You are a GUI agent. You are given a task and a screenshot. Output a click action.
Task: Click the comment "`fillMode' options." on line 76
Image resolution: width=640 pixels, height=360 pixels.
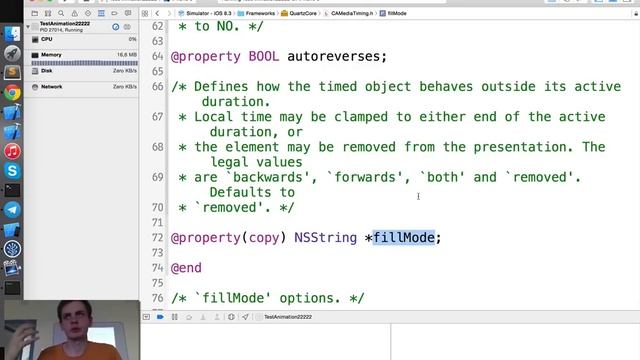268,298
